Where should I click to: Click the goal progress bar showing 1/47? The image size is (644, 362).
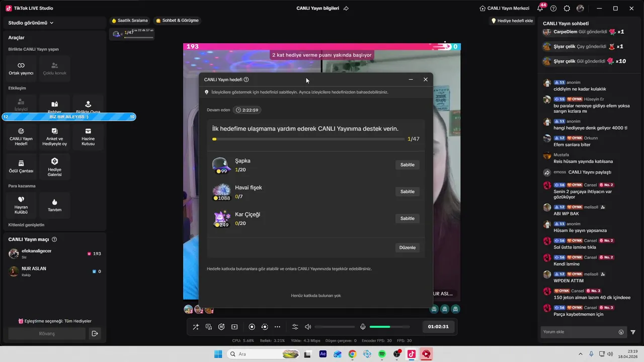308,139
